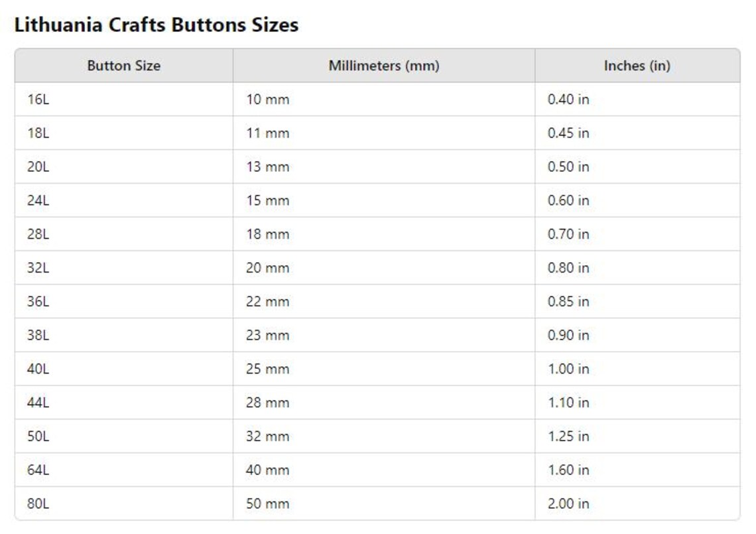
Task: Click the 2.00 in value
Action: (566, 503)
